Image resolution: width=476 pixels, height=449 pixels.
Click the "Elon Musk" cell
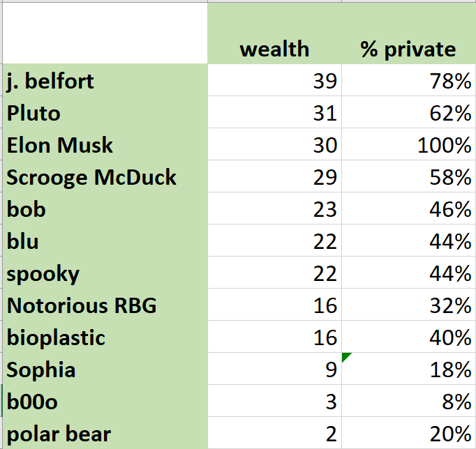pyautogui.click(x=105, y=145)
